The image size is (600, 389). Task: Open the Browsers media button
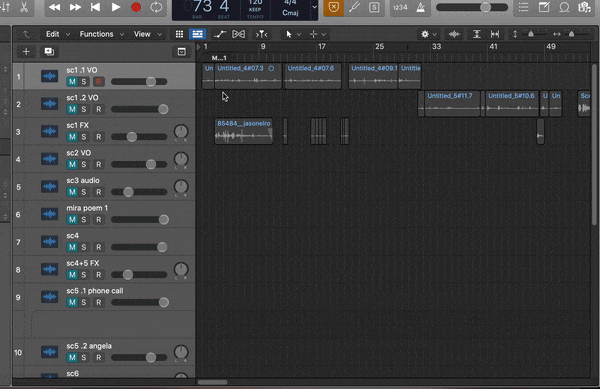click(x=584, y=7)
